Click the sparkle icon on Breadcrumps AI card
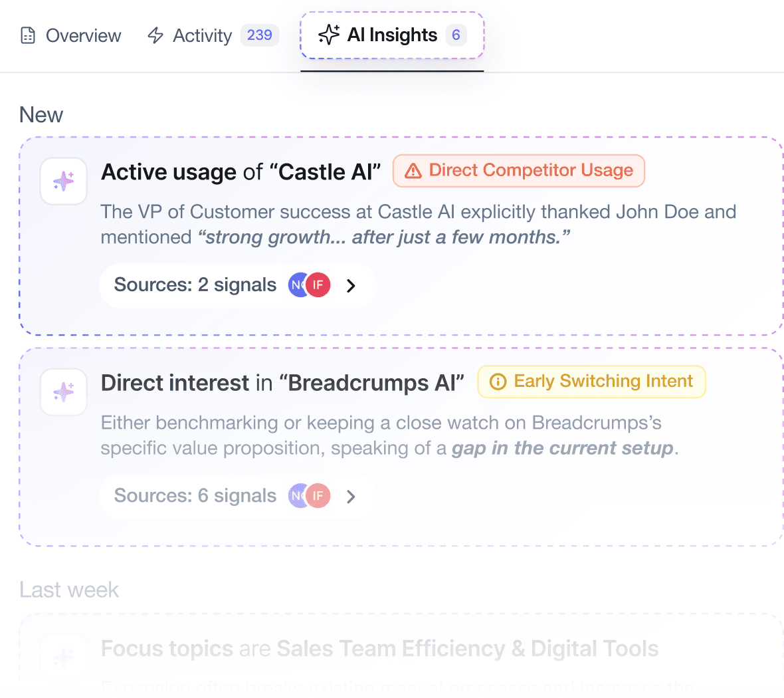 [x=64, y=392]
